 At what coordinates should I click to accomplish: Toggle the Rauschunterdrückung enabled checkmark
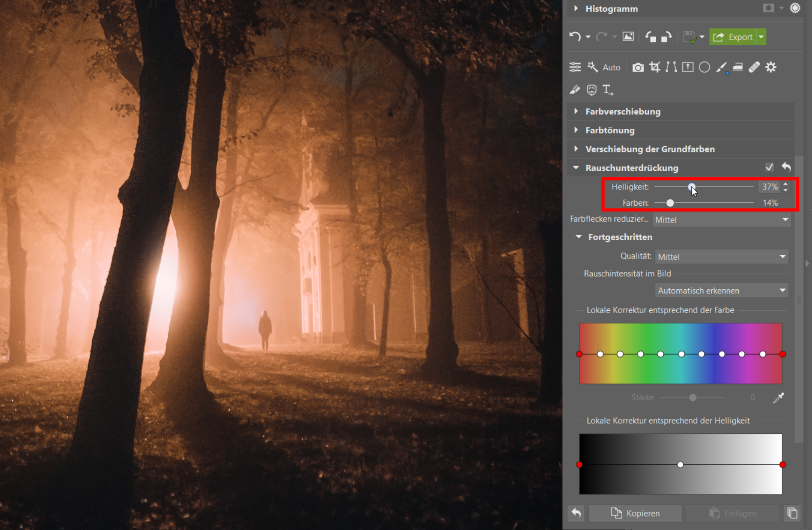point(770,167)
